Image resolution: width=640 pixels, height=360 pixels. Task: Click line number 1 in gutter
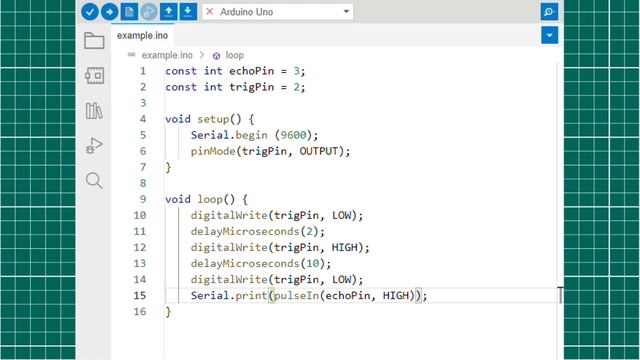(x=143, y=71)
